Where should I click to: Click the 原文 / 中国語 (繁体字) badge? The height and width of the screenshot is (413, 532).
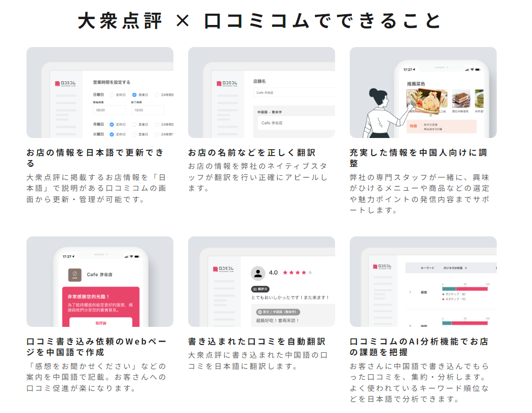[x=278, y=312]
